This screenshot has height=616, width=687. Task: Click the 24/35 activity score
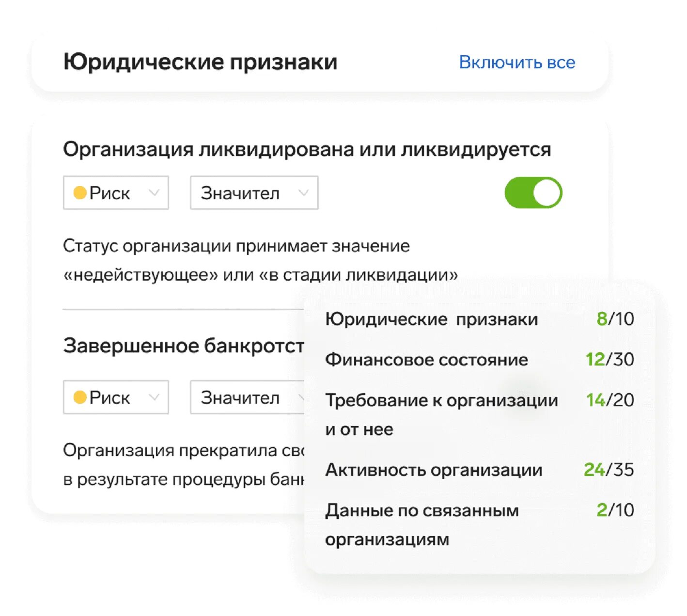pyautogui.click(x=609, y=470)
